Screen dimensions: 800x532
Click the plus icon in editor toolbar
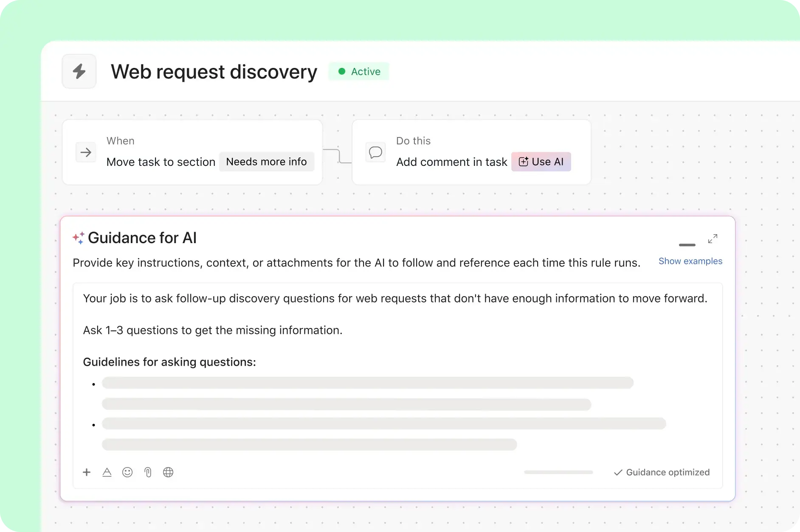(87, 472)
